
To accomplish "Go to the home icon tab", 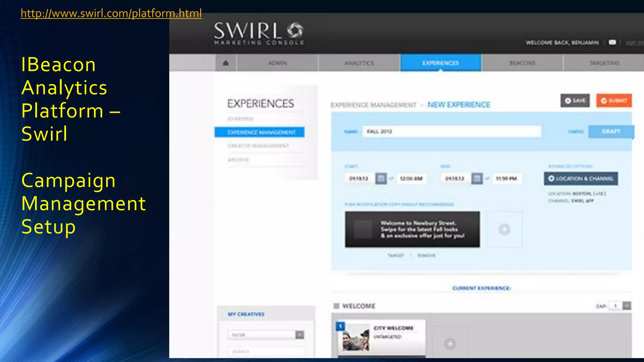I will 226,63.
